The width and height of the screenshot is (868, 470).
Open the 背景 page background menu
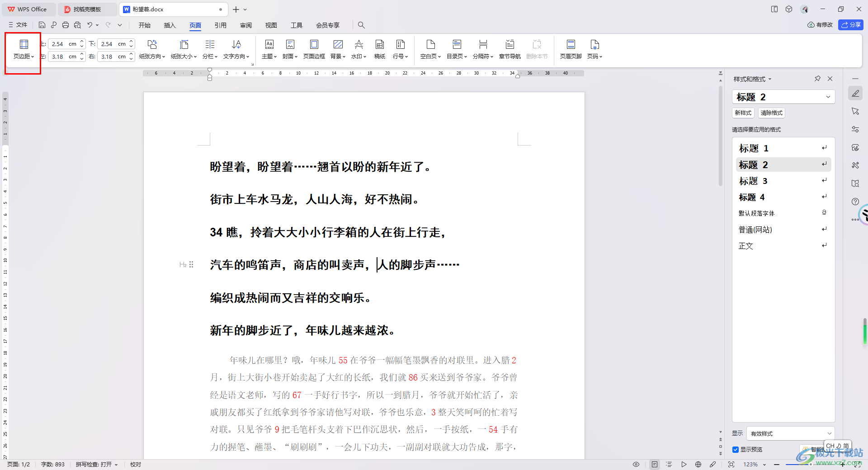338,50
